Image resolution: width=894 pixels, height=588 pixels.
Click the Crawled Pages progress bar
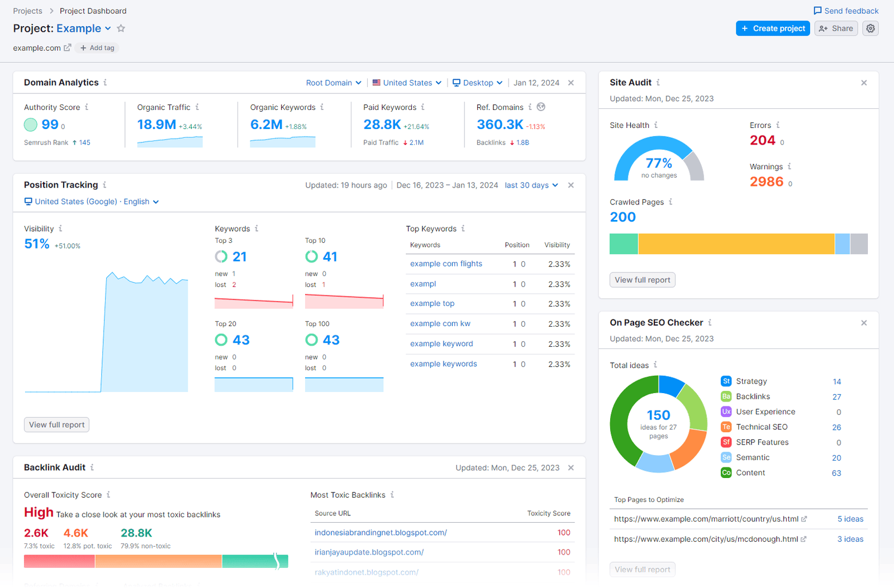[738, 244]
